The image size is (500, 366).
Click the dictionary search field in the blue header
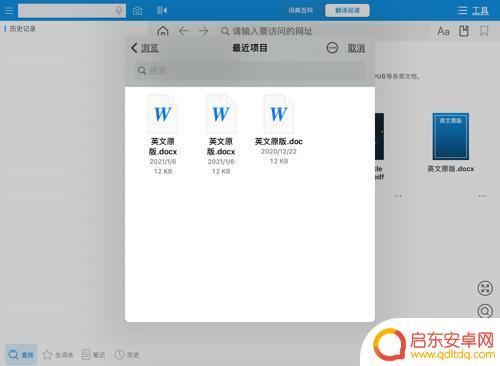click(x=72, y=11)
